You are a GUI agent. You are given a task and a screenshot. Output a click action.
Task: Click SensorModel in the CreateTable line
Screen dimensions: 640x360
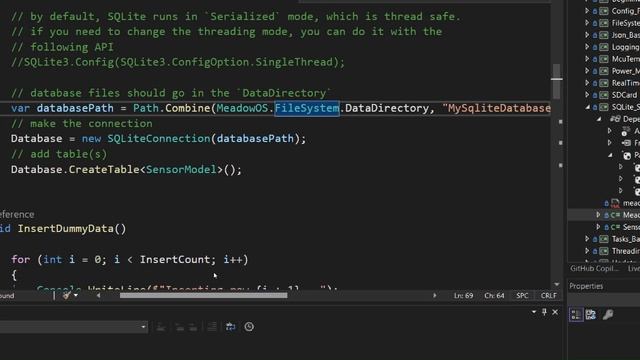coord(181,169)
